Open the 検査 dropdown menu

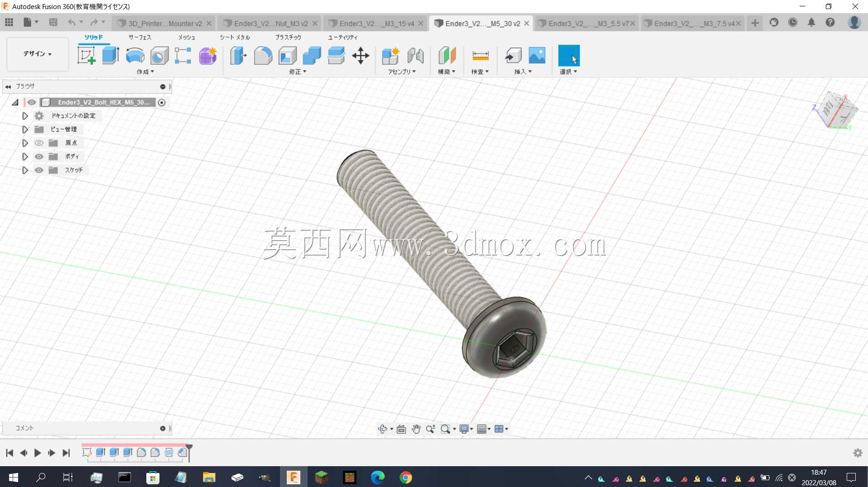[480, 72]
